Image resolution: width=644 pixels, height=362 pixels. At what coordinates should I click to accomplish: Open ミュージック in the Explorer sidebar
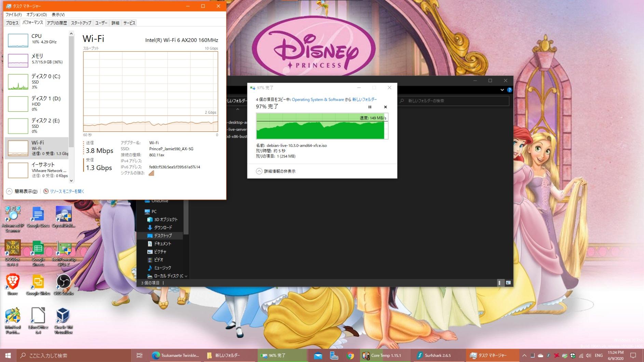160,268
